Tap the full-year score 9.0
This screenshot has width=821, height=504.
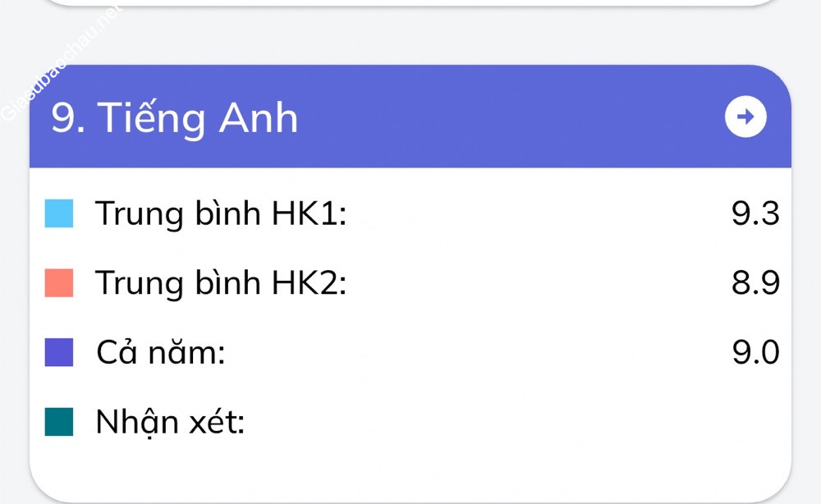(x=754, y=353)
